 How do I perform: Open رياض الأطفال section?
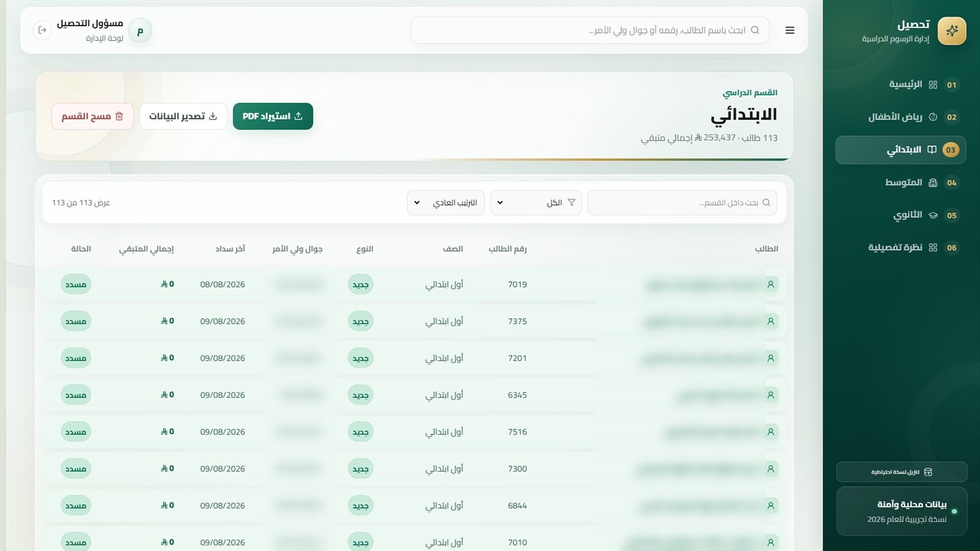pyautogui.click(x=901, y=117)
